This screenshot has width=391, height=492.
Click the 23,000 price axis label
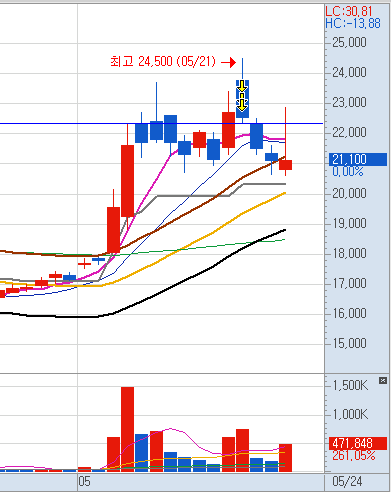(349, 102)
